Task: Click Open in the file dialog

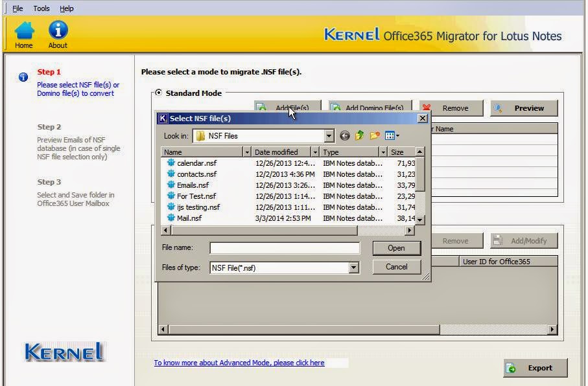Action: [397, 248]
